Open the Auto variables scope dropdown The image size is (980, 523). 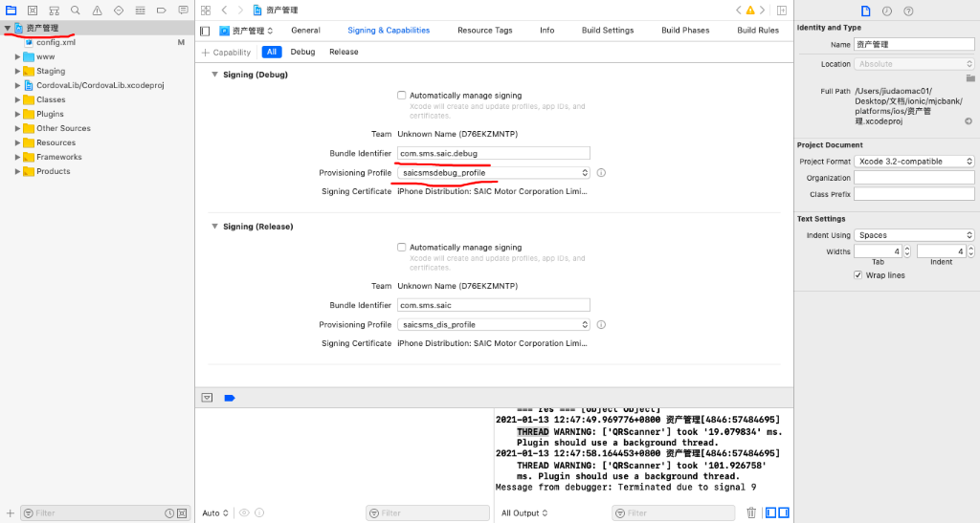215,513
